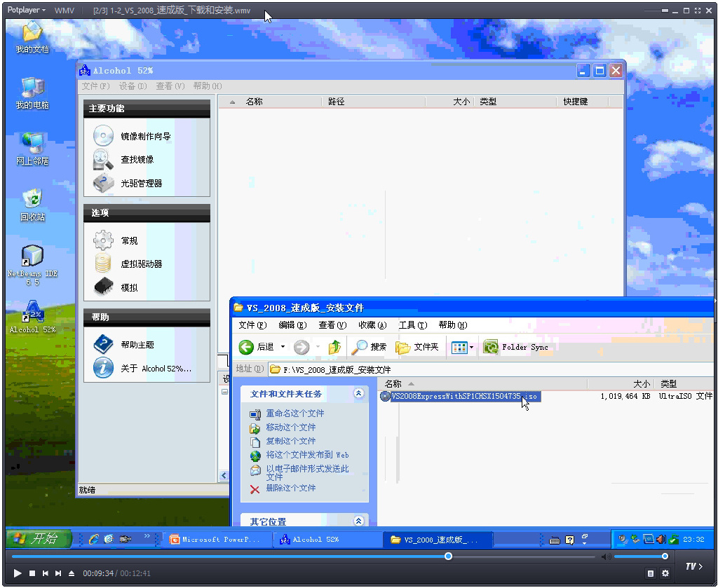Mute audio via the speaker icon

[x=606, y=556]
